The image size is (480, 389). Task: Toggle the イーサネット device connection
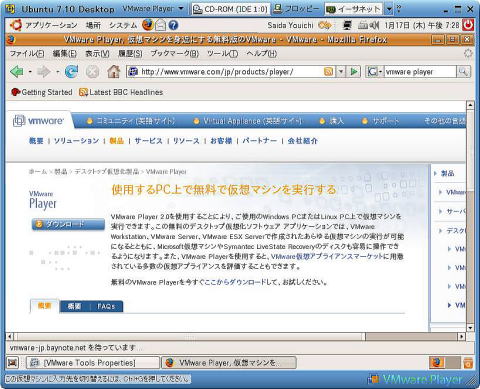[x=354, y=9]
